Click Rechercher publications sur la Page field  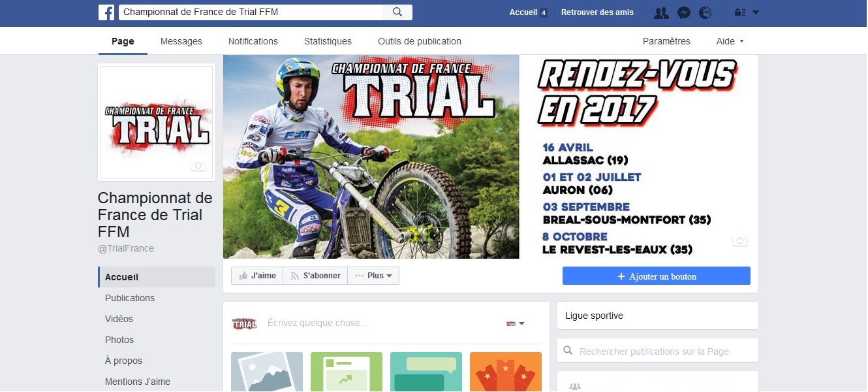tap(658, 351)
